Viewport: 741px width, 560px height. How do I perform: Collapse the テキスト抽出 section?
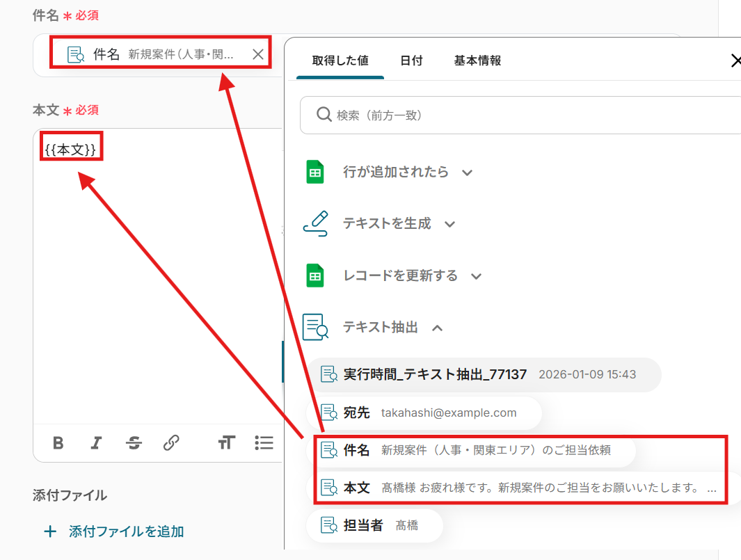pyautogui.click(x=438, y=328)
